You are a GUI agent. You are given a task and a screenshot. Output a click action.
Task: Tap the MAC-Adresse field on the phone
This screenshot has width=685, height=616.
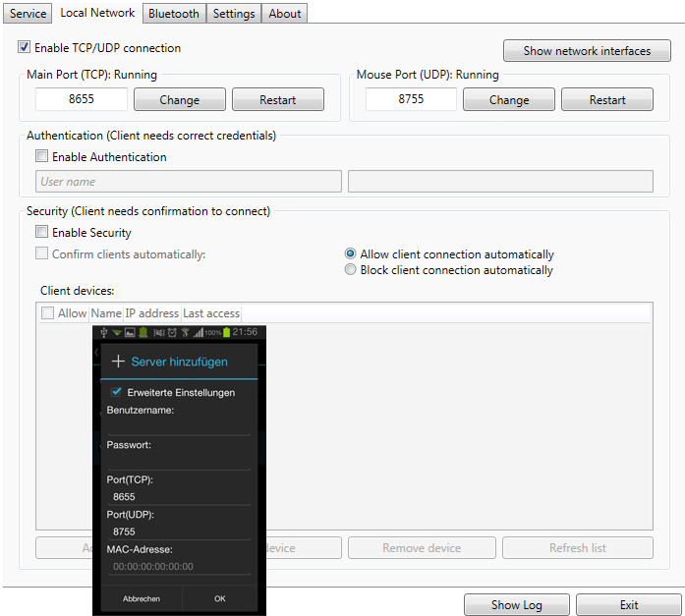pyautogui.click(x=179, y=567)
